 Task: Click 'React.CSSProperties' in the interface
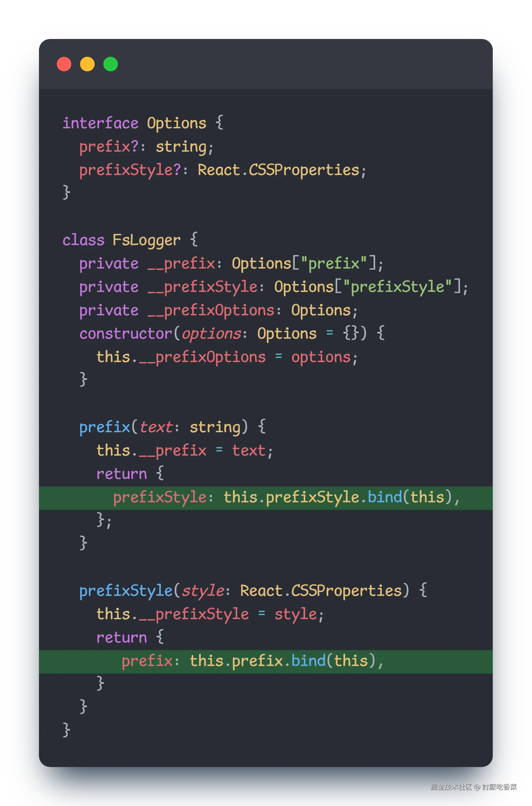pos(279,170)
